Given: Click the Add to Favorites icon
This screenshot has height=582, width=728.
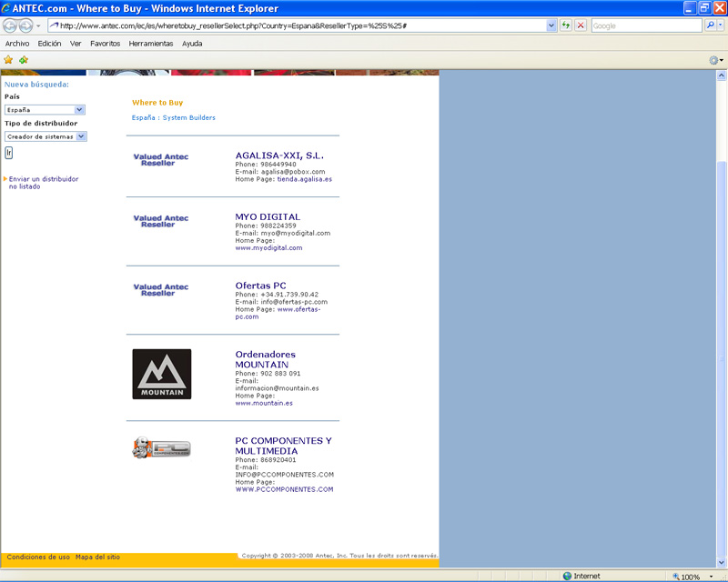Looking at the screenshot, I should pos(24,60).
